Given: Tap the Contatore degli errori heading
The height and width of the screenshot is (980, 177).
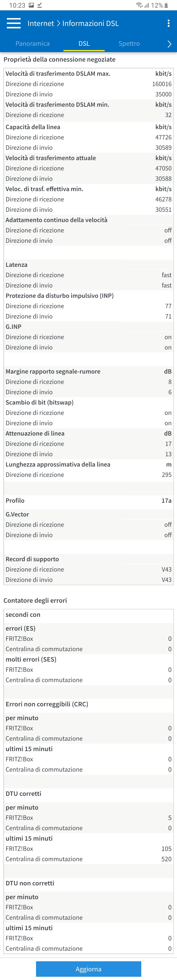Looking at the screenshot, I should (35, 600).
